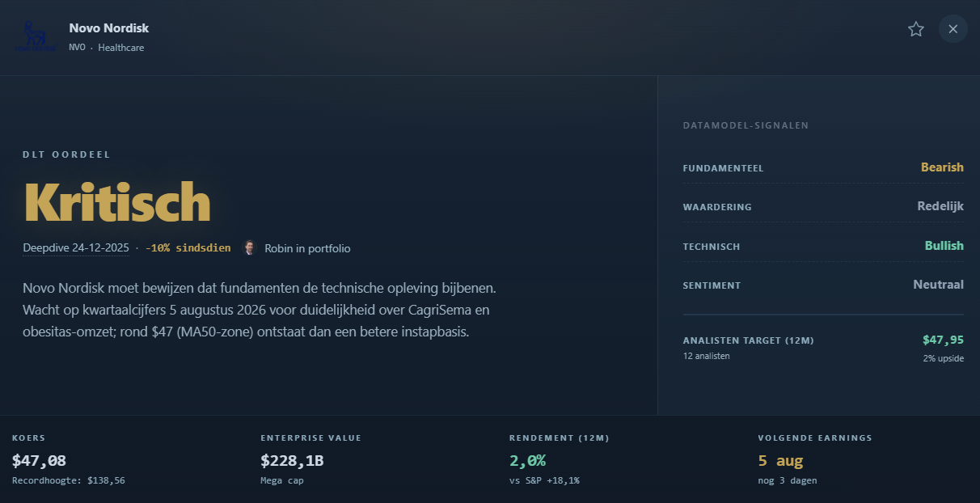Click the Koers $47,08 price

coord(39,461)
